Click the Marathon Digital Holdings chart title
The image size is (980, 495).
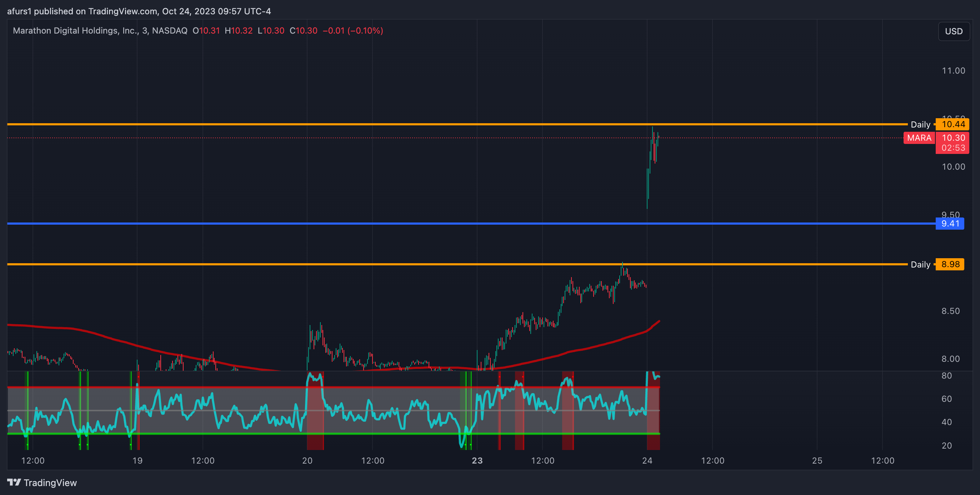100,30
